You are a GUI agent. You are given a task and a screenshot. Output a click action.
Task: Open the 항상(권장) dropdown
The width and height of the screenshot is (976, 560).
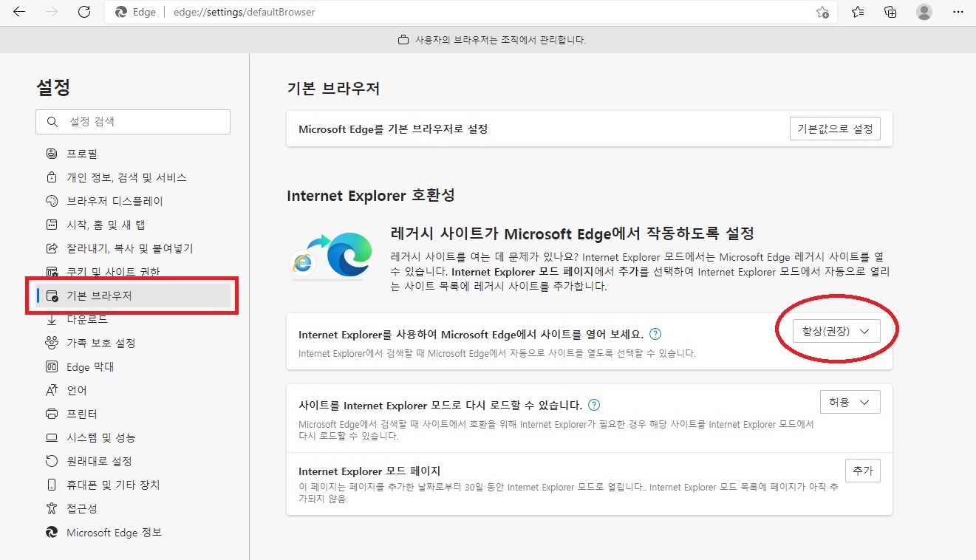coord(836,332)
